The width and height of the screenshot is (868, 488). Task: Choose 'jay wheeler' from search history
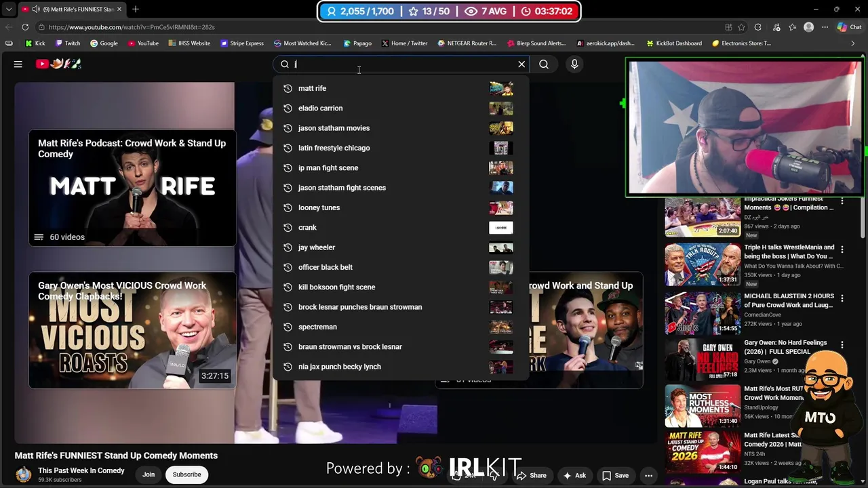(401, 247)
